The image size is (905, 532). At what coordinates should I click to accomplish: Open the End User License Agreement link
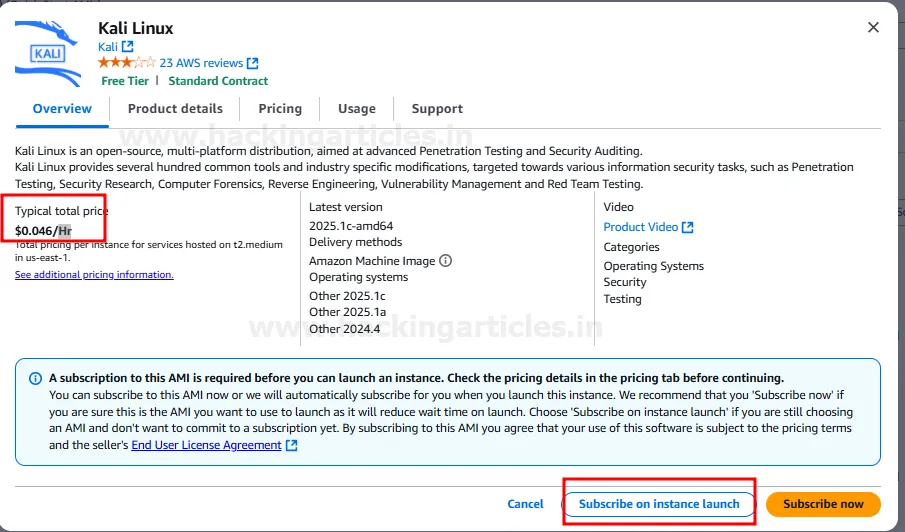206,445
